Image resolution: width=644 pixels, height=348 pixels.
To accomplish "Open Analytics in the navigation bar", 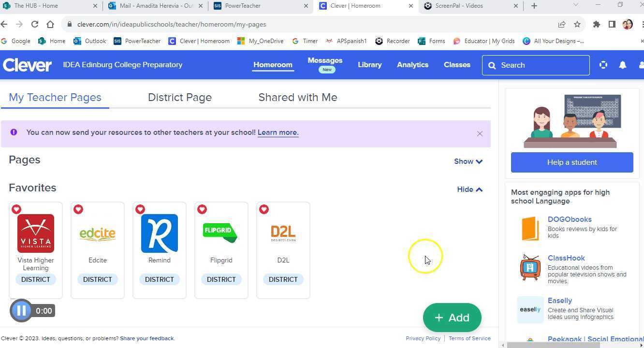I will pos(412,65).
